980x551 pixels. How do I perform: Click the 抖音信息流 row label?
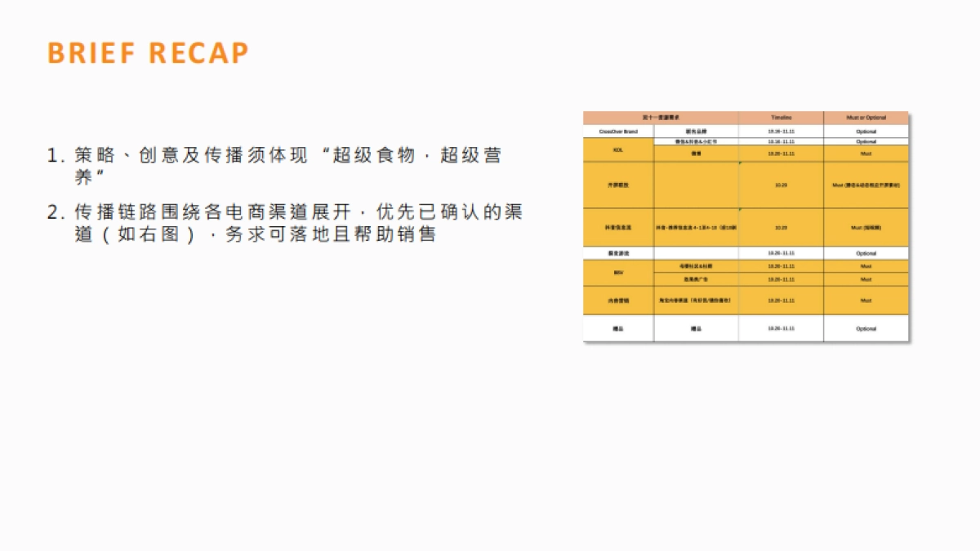click(x=617, y=225)
